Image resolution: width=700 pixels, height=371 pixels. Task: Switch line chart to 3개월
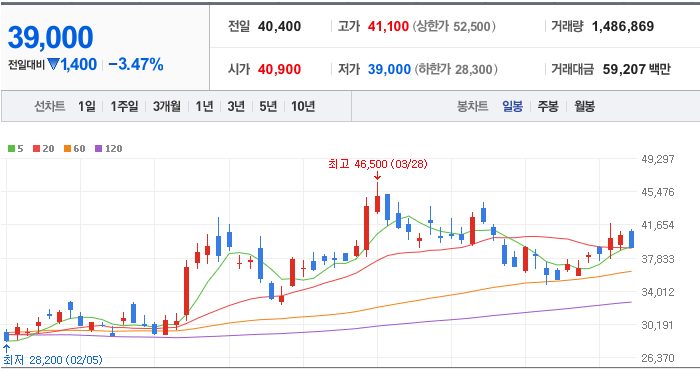(167, 106)
